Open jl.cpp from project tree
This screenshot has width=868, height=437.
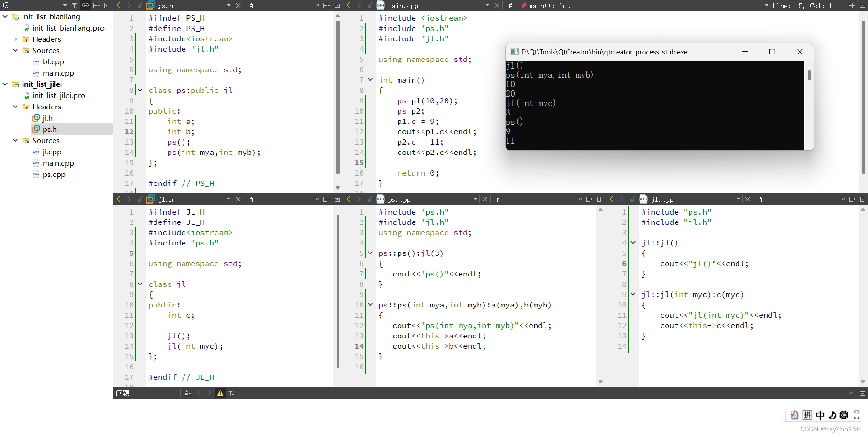pyautogui.click(x=52, y=152)
